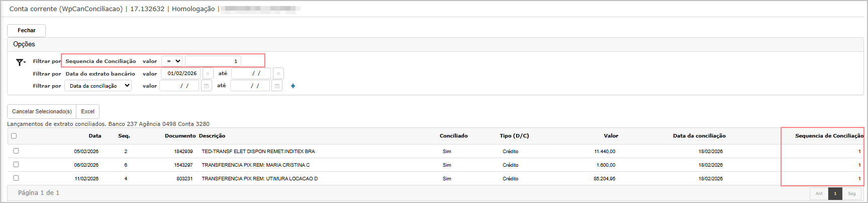
Task: Select page 1 in pagination
Action: 835,193
